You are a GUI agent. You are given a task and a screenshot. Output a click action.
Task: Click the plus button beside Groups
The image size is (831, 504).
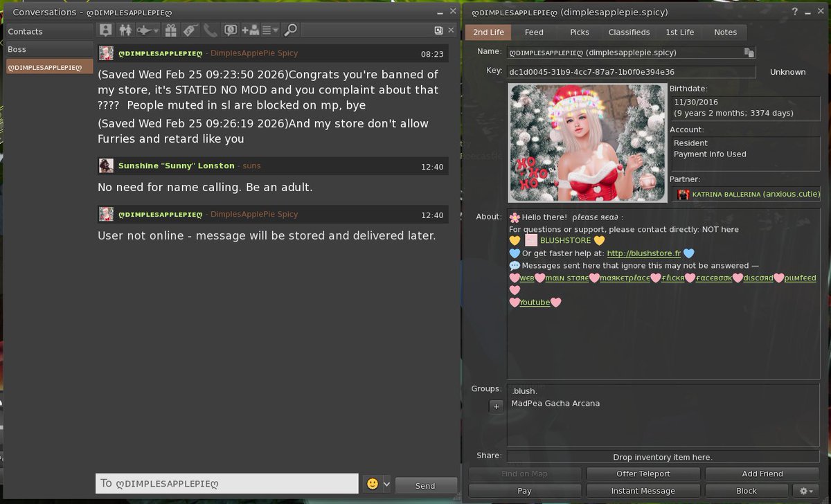(x=496, y=407)
